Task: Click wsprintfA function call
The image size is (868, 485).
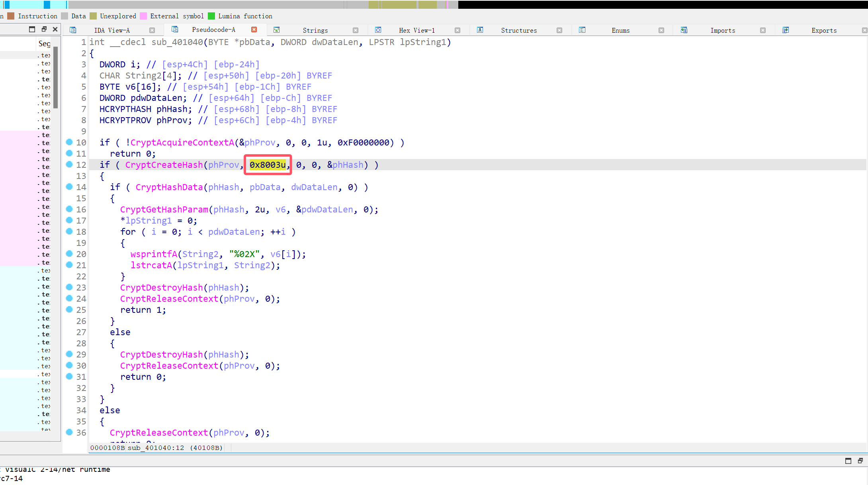Action: point(154,254)
